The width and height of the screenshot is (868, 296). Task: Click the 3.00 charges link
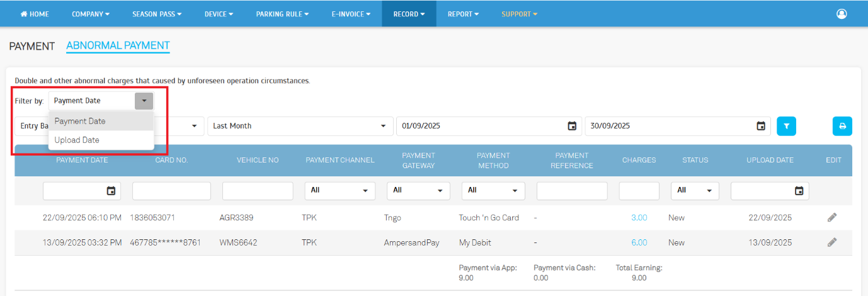[639, 218]
